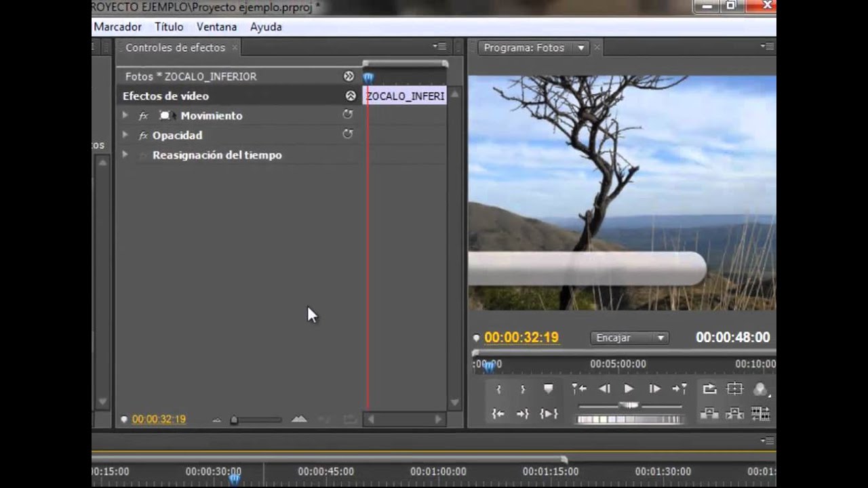Step back one frame
868x488 pixels.
(604, 389)
